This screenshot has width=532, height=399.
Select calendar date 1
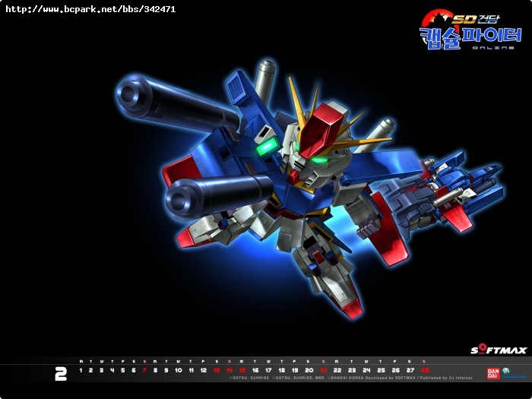pos(81,370)
